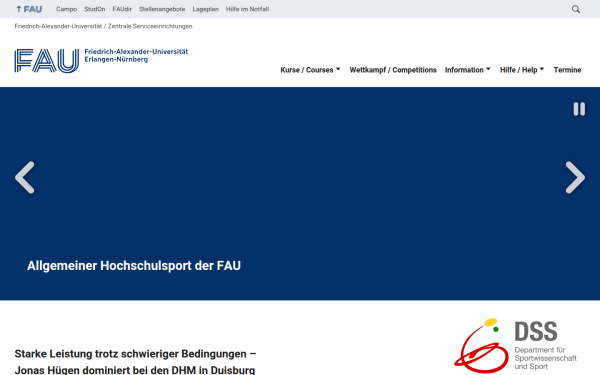The width and height of the screenshot is (600, 375).
Task: Click the large FAU university logo
Action: point(101,60)
